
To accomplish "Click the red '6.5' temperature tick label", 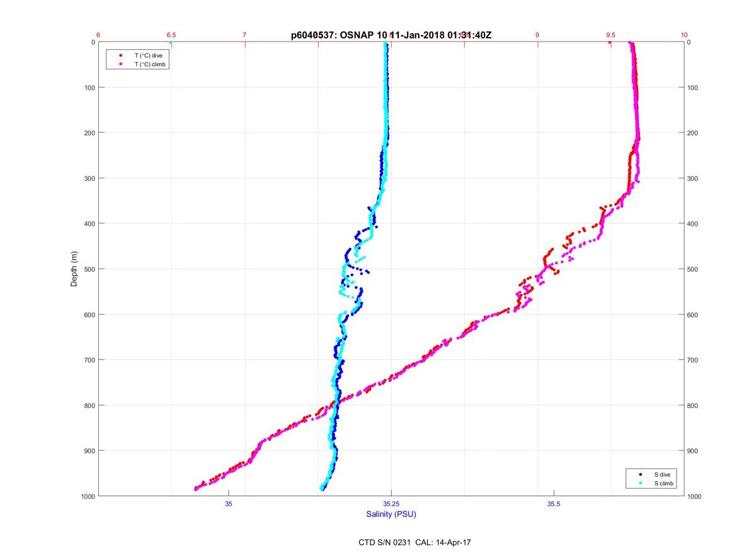I will tap(171, 35).
